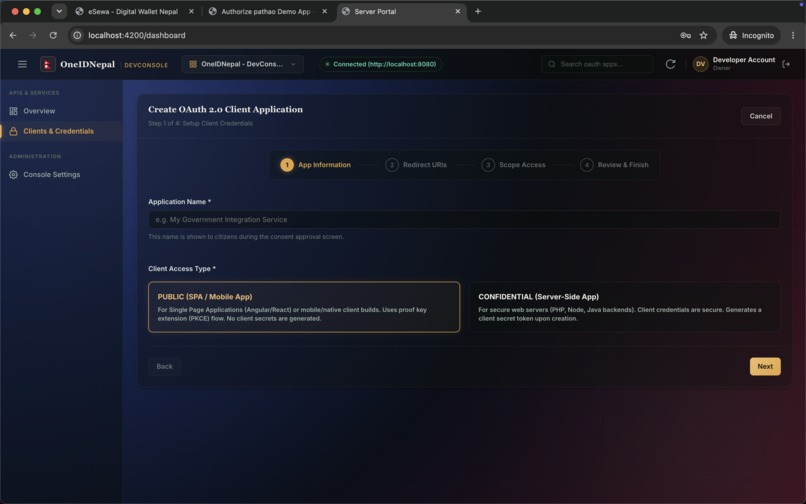Screen dimensions: 806x504
Task: Reload the page with browser reload icon
Action: pyautogui.click(x=53, y=35)
